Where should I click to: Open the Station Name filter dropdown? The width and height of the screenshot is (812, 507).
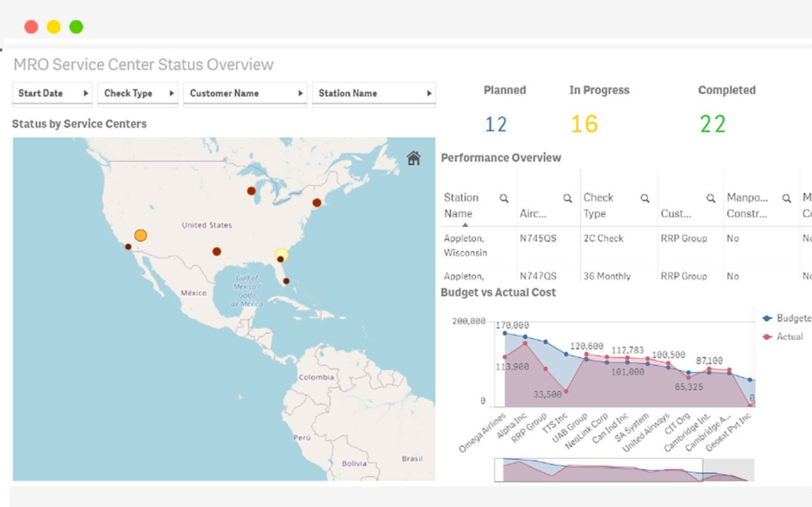coord(374,93)
